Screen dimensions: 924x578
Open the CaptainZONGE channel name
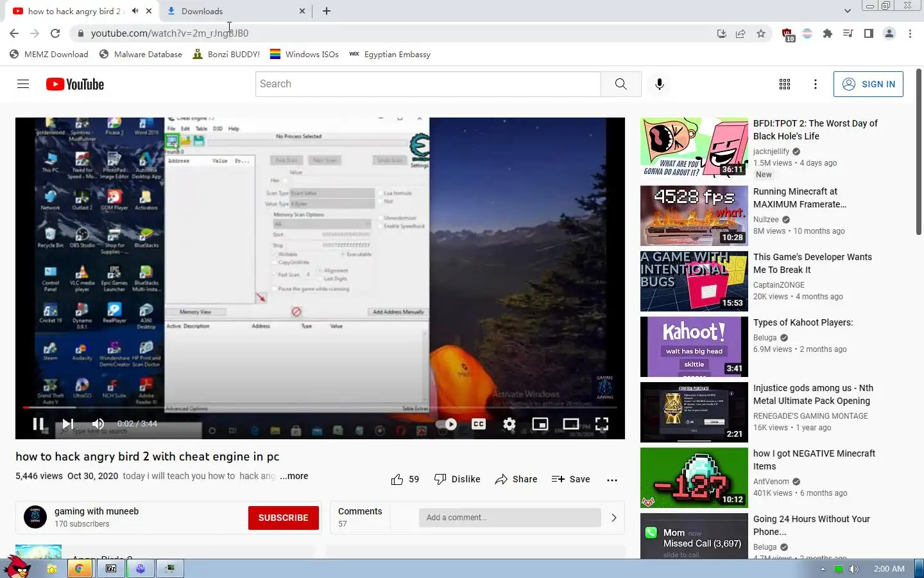[x=779, y=285]
